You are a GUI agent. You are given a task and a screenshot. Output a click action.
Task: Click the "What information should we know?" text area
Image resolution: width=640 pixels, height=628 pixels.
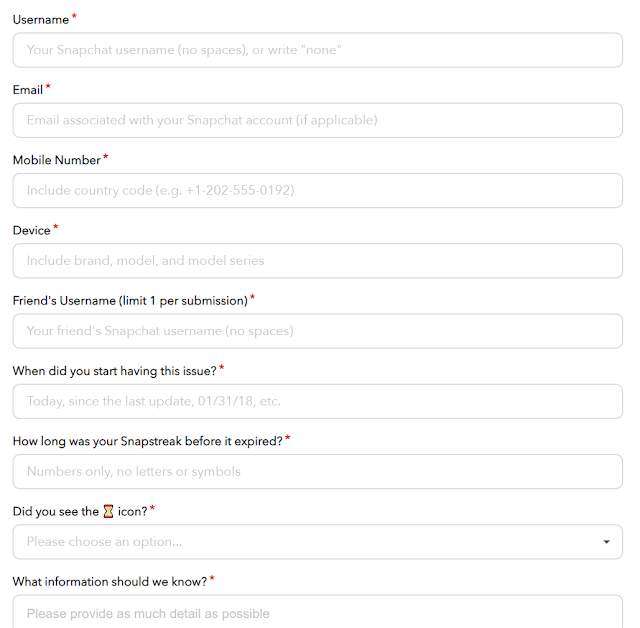(318, 611)
